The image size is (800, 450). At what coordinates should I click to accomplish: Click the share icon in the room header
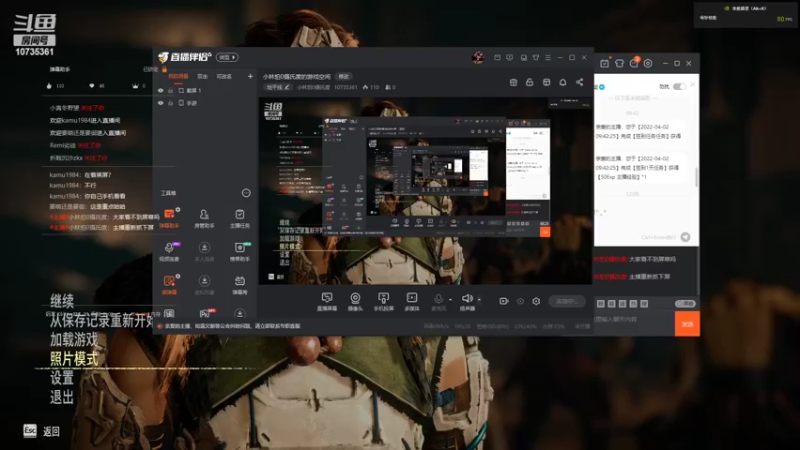coord(580,82)
